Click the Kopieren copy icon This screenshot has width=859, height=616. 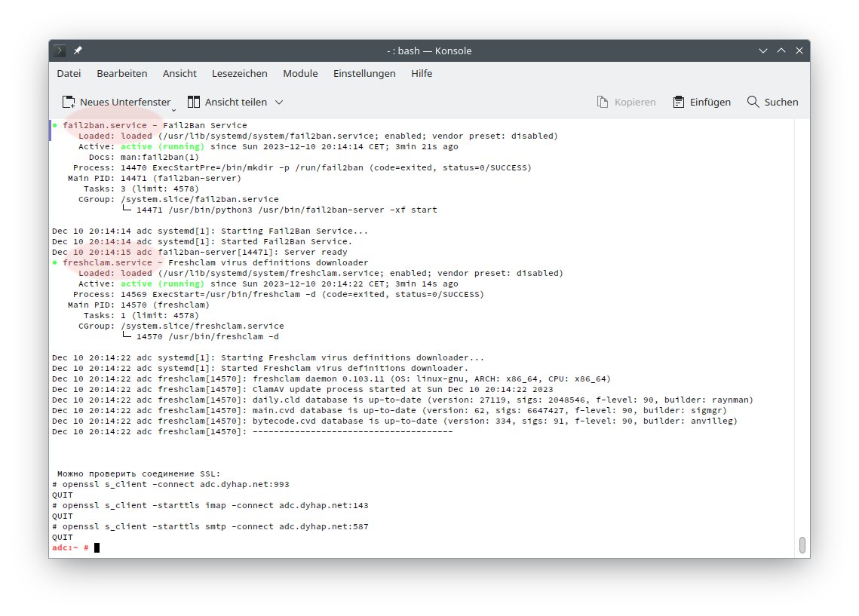click(x=603, y=102)
